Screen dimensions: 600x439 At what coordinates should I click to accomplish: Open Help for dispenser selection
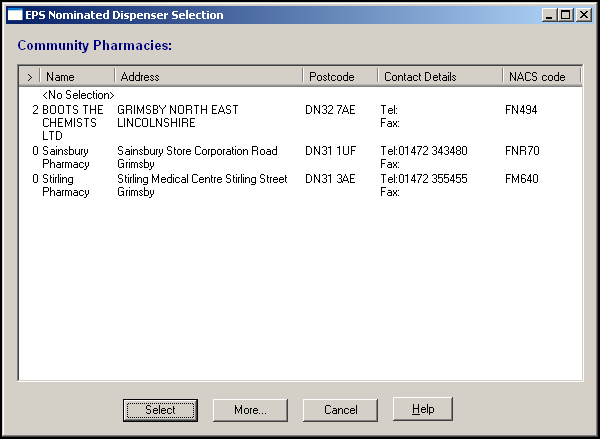click(423, 409)
